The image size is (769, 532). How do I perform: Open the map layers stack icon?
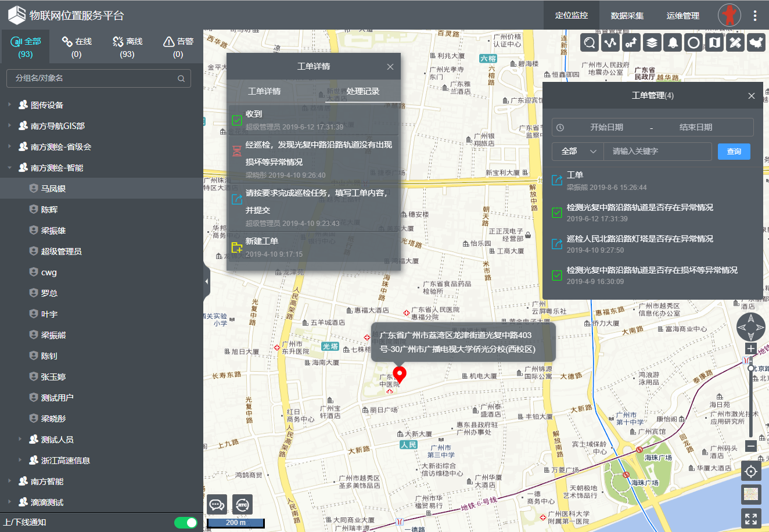652,42
